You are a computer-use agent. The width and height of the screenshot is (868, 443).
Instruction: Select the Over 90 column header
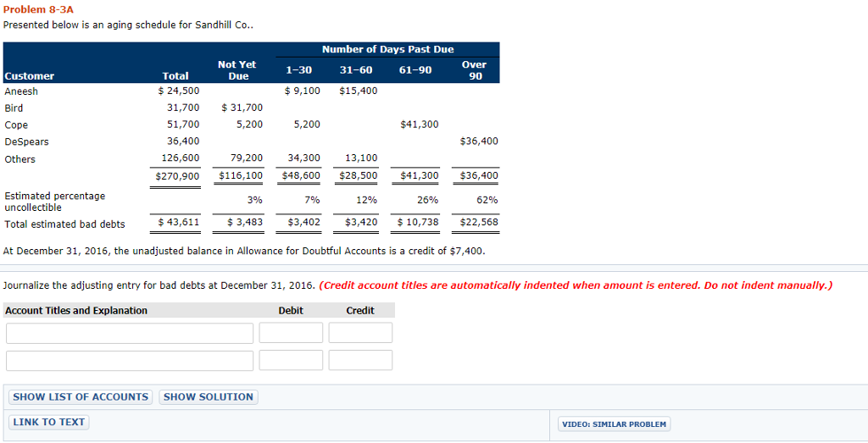(x=475, y=69)
